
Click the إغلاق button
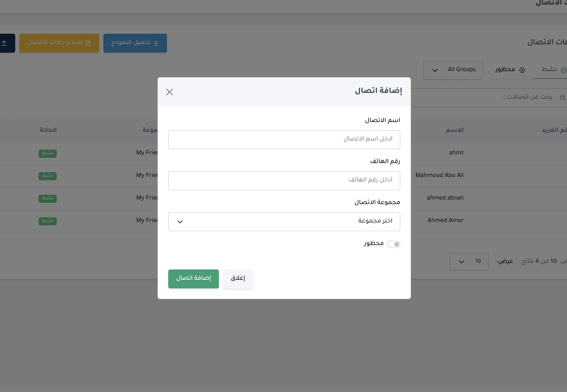[x=237, y=279]
